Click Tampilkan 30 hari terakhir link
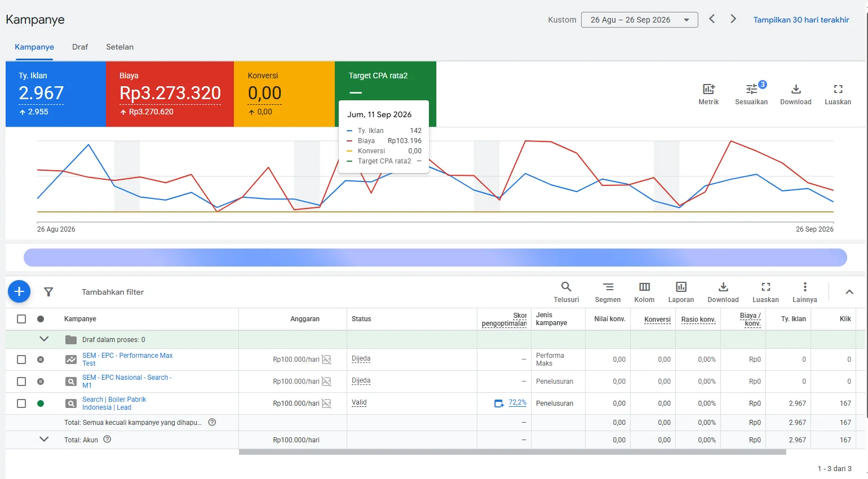The width and height of the screenshot is (868, 479). [801, 20]
